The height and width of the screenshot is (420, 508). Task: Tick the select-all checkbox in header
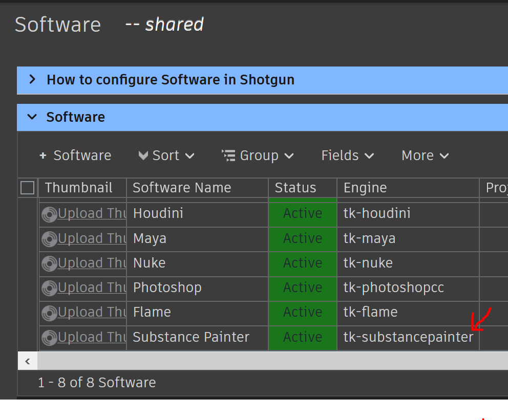point(28,188)
